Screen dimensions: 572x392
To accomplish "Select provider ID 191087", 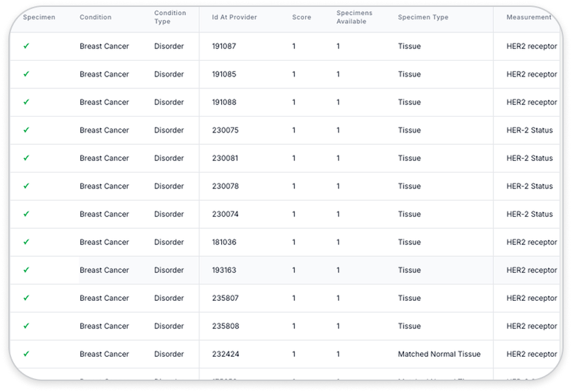I will 224,46.
